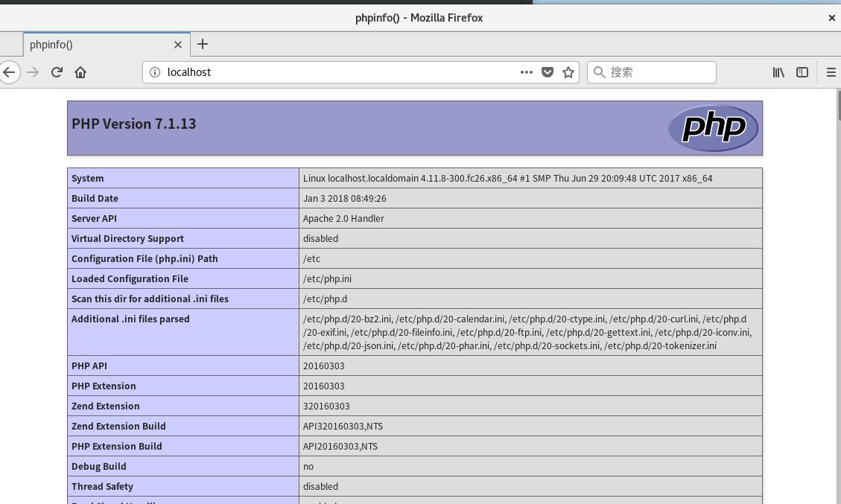Save page to Pocket
Viewport: 841px width, 504px height.
point(547,72)
